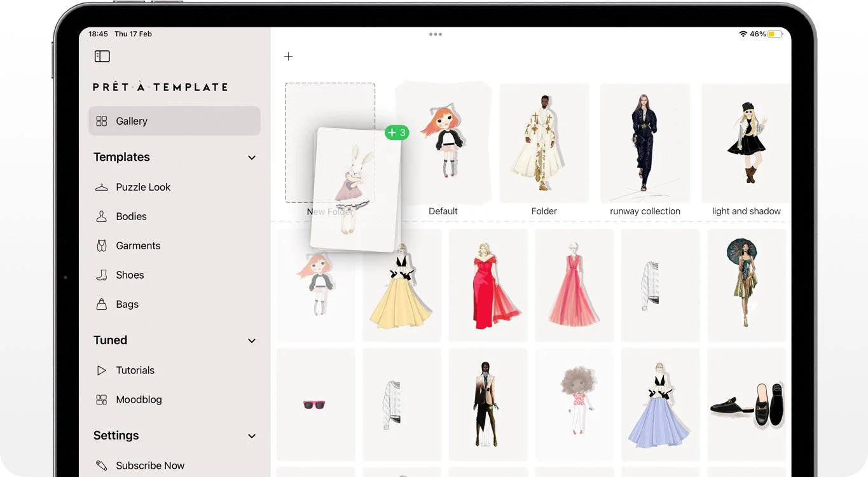Click the runway collection label
Viewport: 868px width, 477px height.
pos(645,211)
